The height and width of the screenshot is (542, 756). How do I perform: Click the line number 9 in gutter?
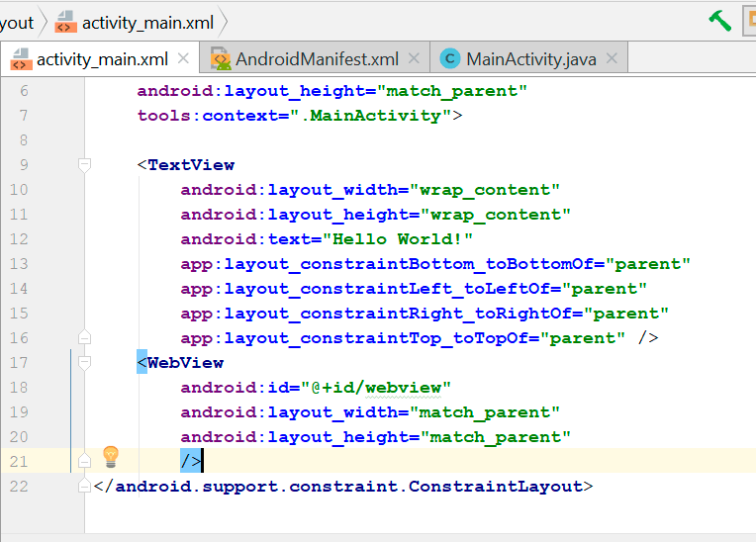(24, 165)
